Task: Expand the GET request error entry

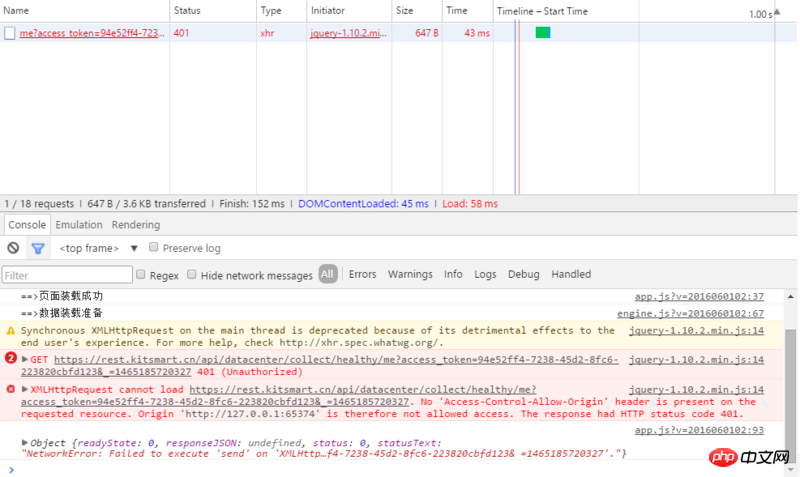Action: [x=25, y=359]
